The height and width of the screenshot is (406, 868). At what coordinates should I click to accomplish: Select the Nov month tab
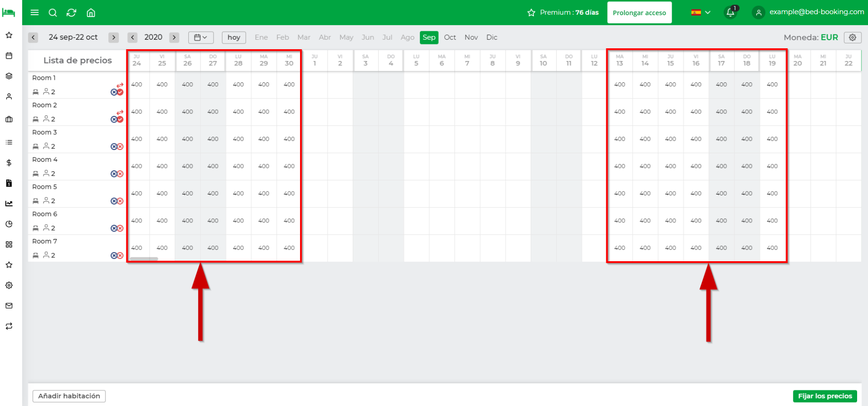point(471,37)
